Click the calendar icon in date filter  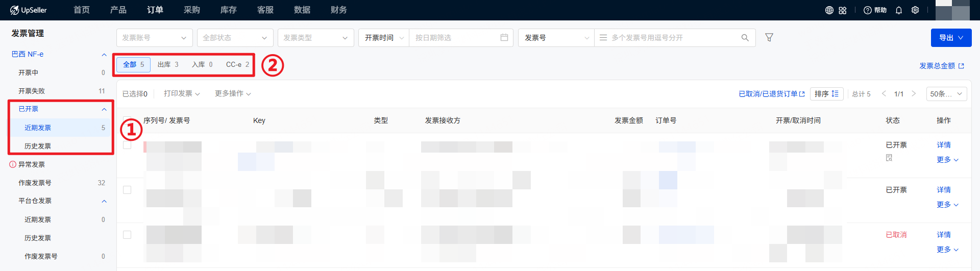coord(504,37)
